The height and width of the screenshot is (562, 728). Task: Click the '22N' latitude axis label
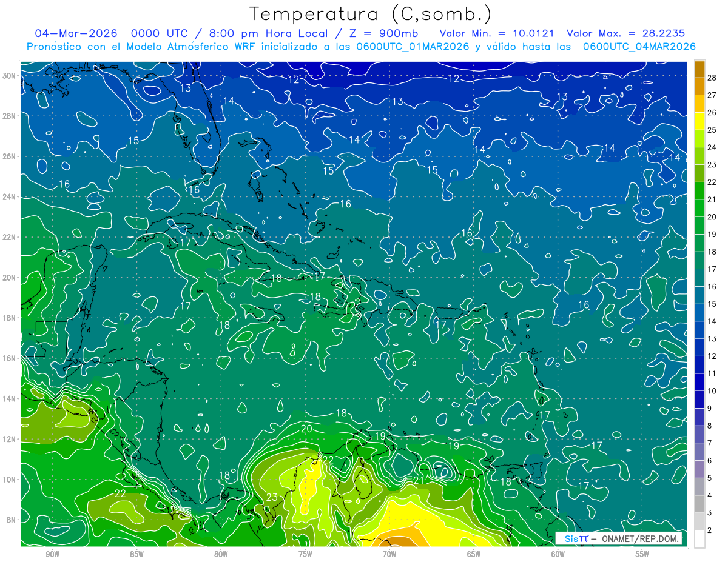coord(9,237)
